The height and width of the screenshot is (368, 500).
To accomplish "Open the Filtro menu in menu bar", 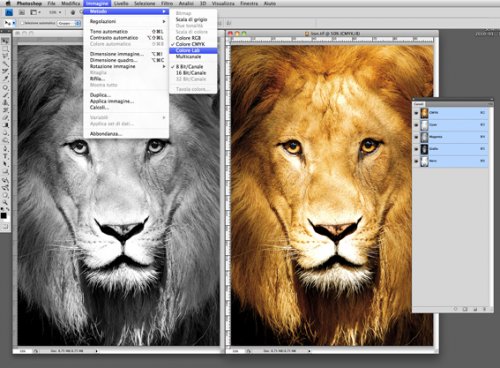I will pos(167,3).
